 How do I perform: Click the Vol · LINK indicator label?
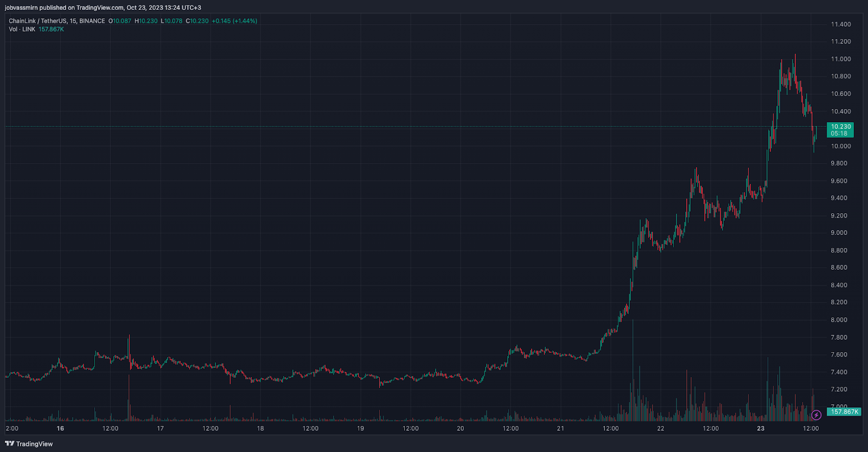tap(22, 29)
